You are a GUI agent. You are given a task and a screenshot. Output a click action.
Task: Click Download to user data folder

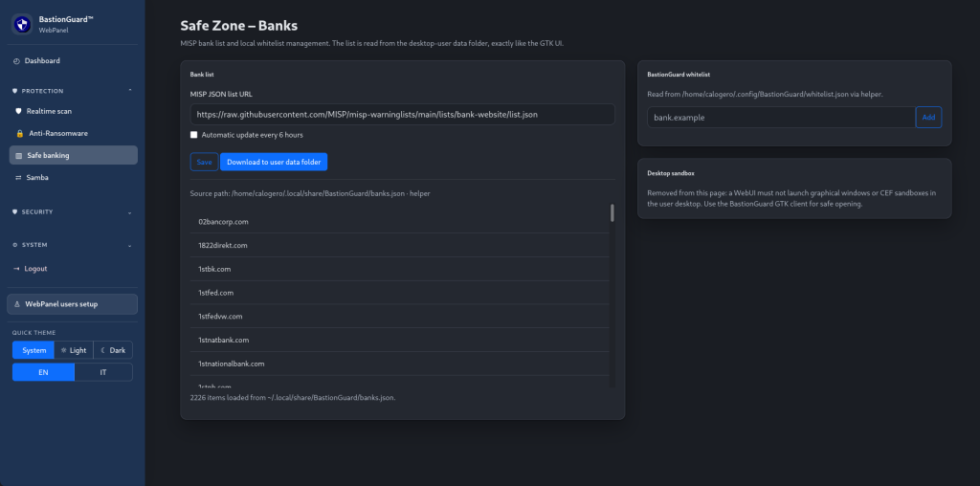click(274, 162)
